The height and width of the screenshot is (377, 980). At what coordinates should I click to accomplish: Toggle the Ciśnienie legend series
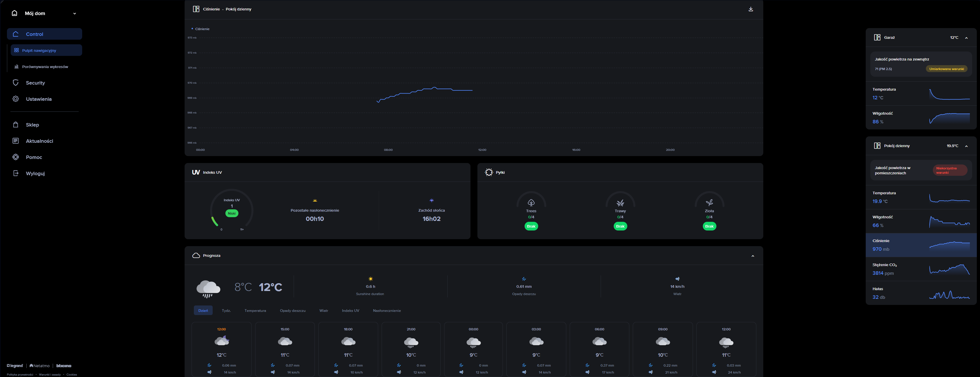click(201, 29)
